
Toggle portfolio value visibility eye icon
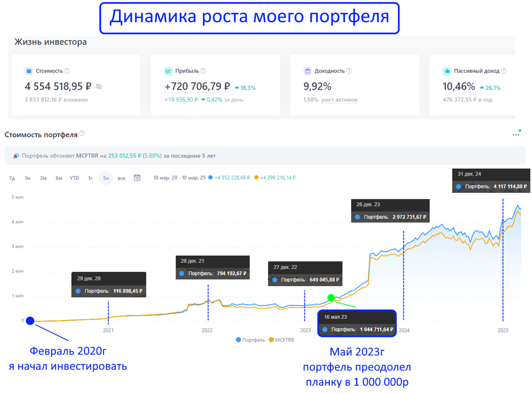[x=99, y=87]
